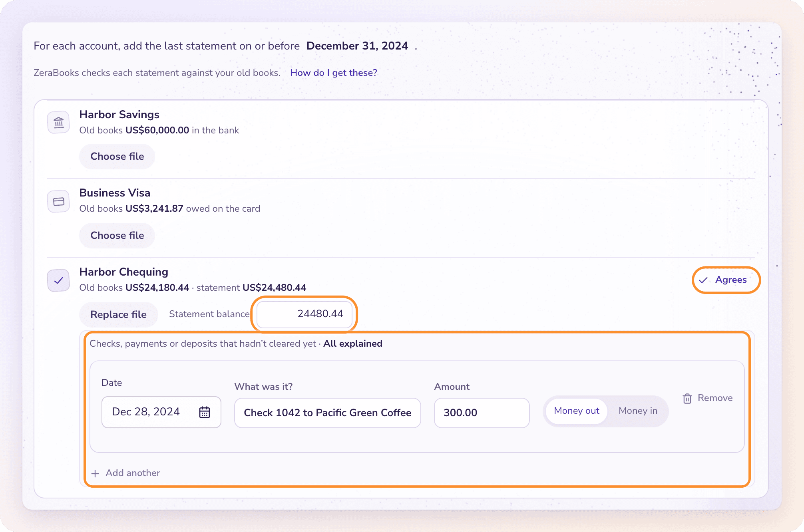Click the Harbor Chequing checkmark icon
Viewport: 804px width, 532px height.
(59, 280)
